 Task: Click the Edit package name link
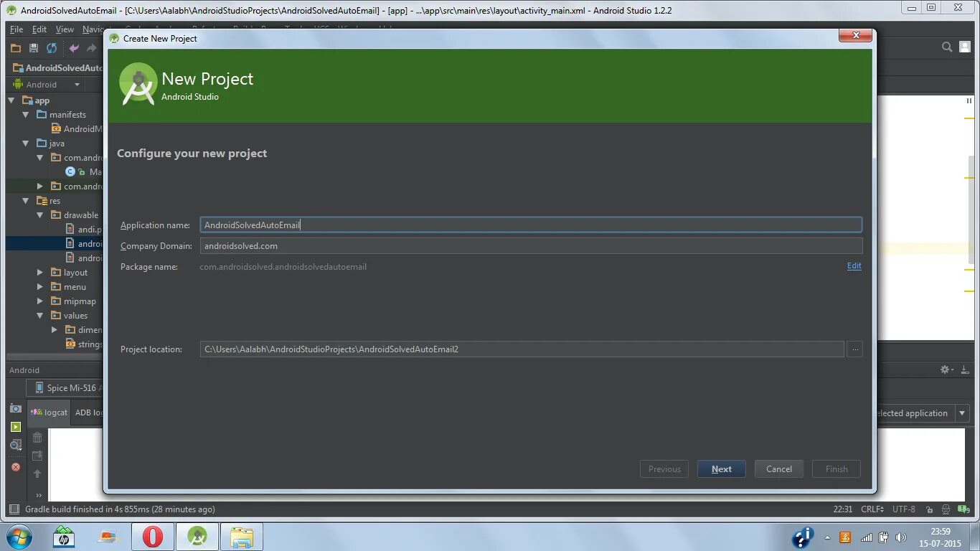tap(854, 265)
